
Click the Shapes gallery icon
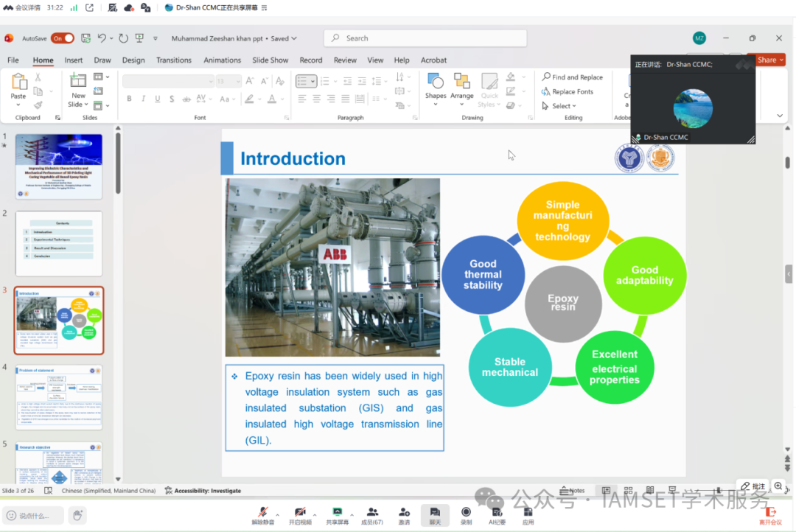(435, 82)
